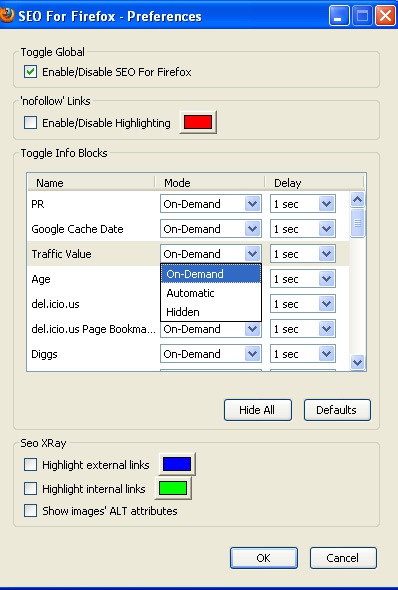
Task: Click the Delay column header
Action: 314,183
